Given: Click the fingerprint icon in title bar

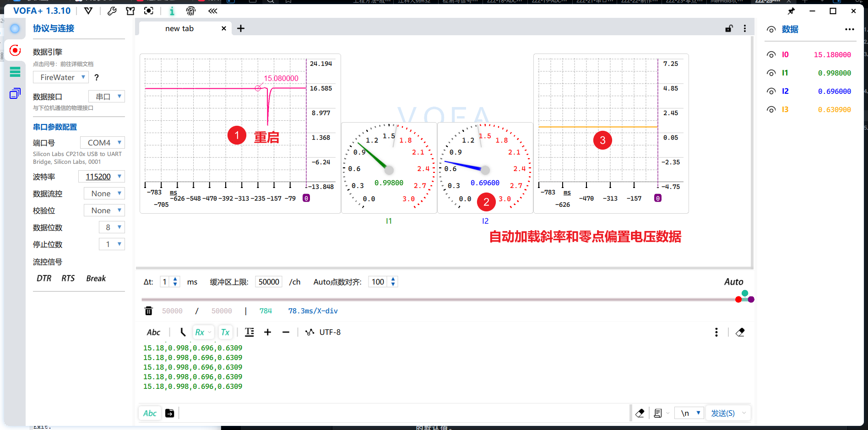Looking at the screenshot, I should (191, 11).
